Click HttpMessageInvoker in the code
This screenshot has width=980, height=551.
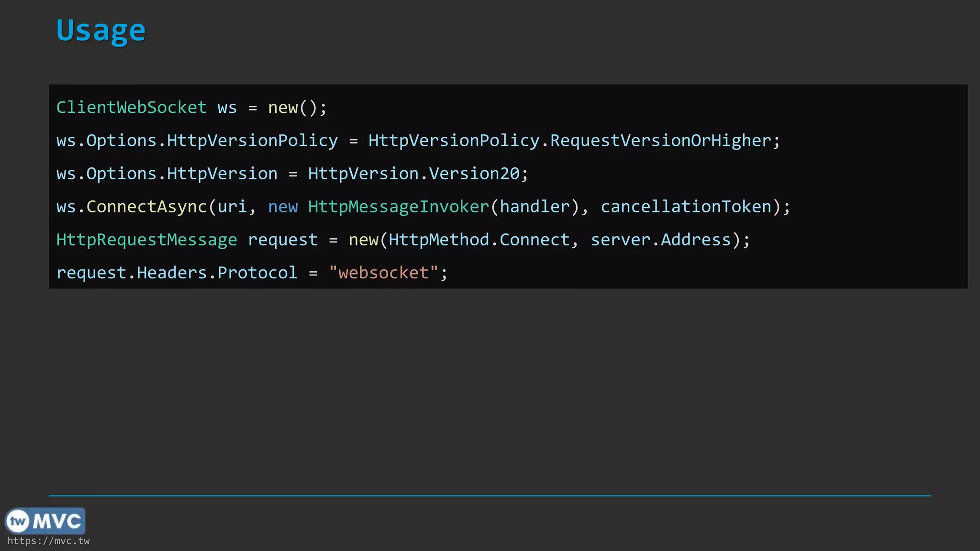tap(399, 207)
